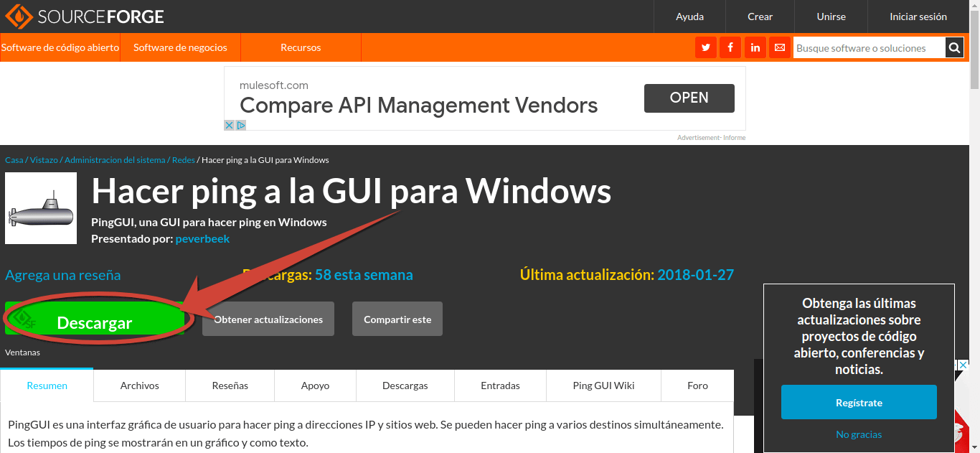Open SourceForge's Twitter page

(705, 47)
